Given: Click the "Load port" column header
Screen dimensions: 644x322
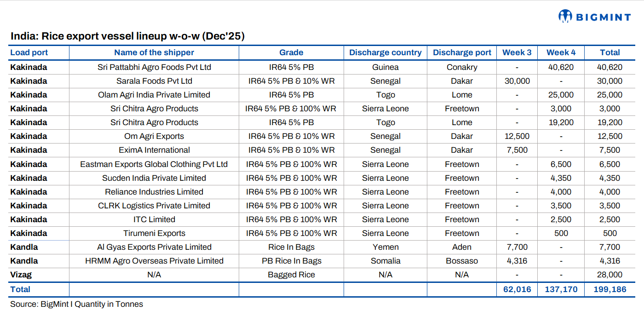Looking at the screenshot, I should coord(29,52).
